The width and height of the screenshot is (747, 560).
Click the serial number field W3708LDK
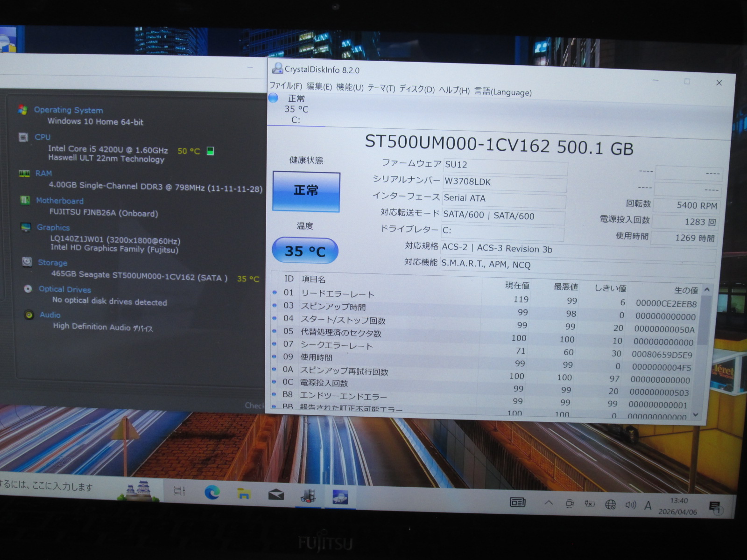(x=504, y=182)
